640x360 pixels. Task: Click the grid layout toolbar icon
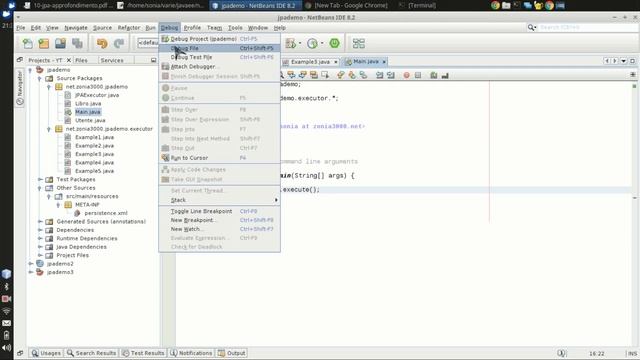tap(358, 43)
